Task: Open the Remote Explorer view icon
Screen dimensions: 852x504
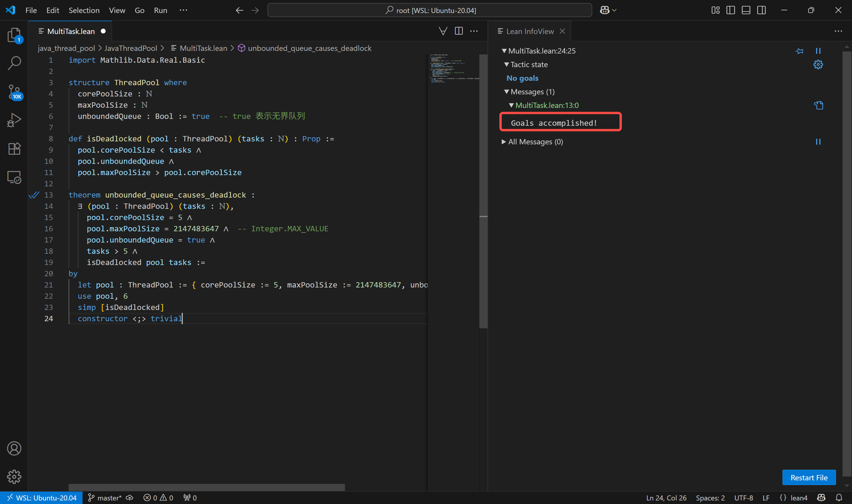Action: click(14, 177)
